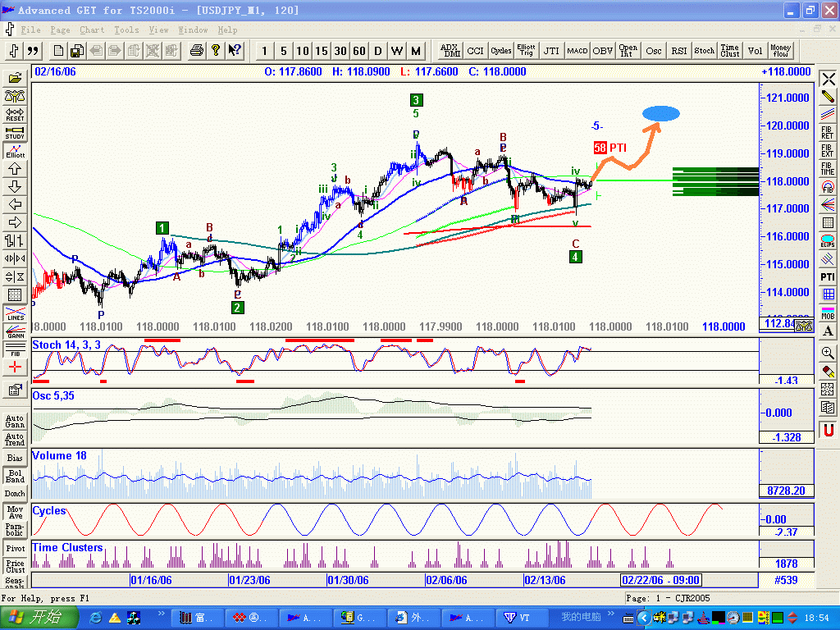840x630 pixels.
Task: Click the up arrow button
Action: 15,169
